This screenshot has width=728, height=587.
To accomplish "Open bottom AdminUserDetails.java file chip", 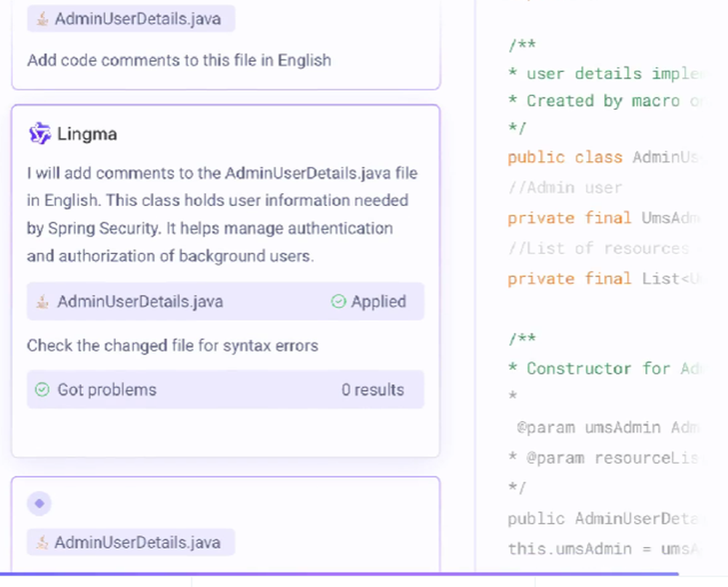I will coord(131,542).
